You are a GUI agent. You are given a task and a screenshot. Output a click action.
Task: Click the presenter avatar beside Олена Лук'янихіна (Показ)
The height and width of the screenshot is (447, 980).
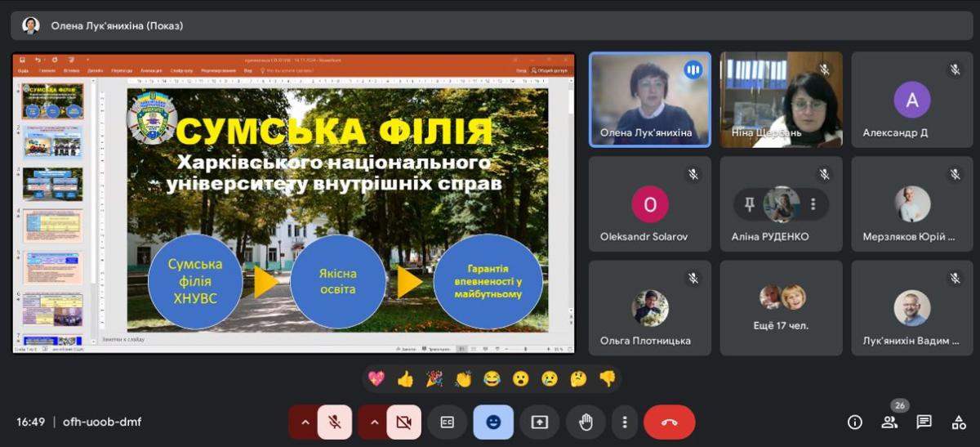pyautogui.click(x=31, y=25)
